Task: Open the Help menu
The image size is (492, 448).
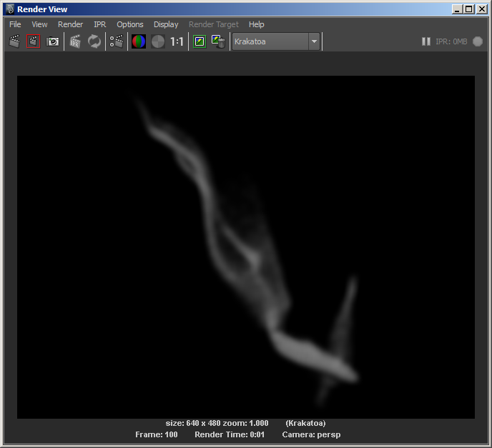Action: coord(256,24)
